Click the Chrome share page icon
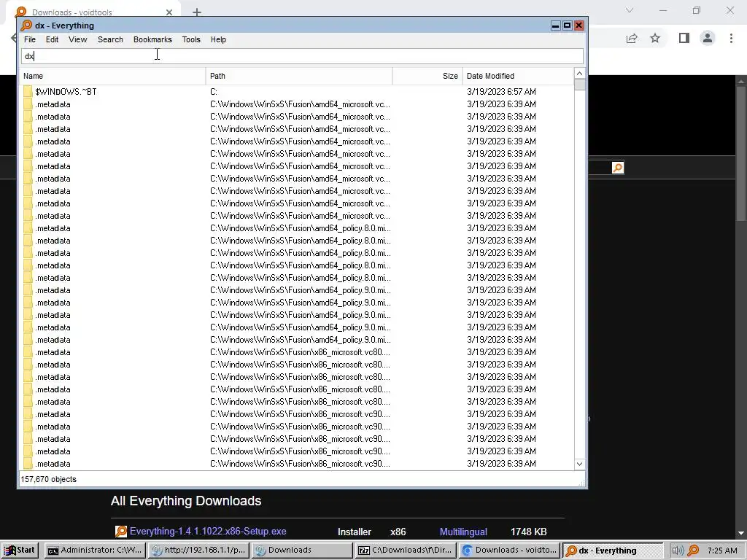747x560 pixels. pos(632,38)
